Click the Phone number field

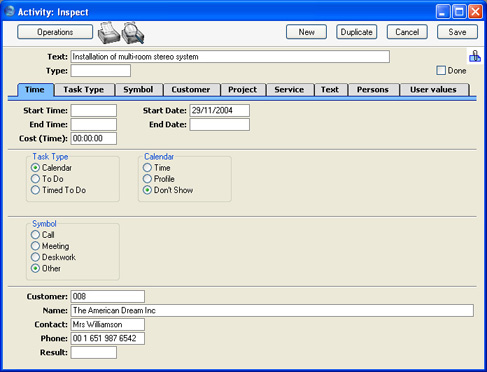pyautogui.click(x=108, y=338)
